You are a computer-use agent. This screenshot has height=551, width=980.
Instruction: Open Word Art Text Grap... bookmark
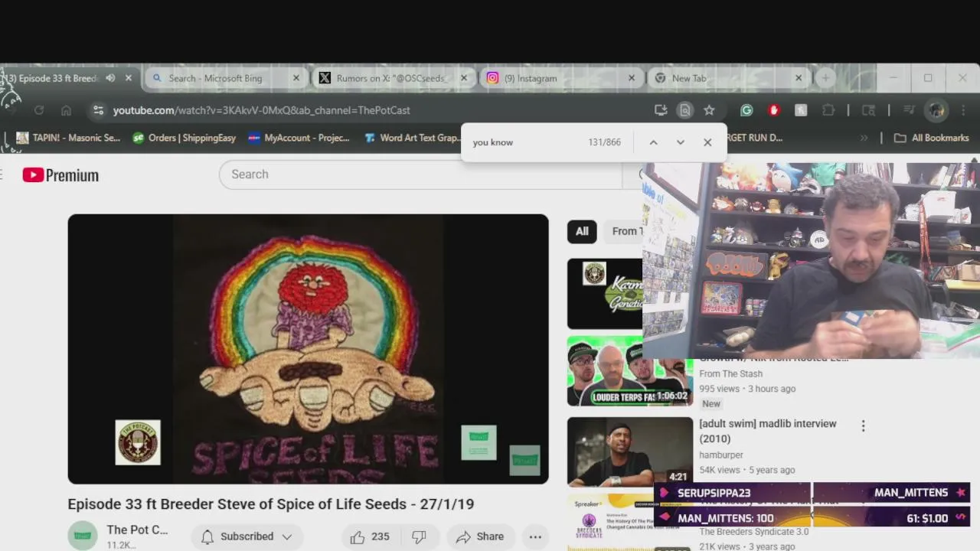point(412,138)
